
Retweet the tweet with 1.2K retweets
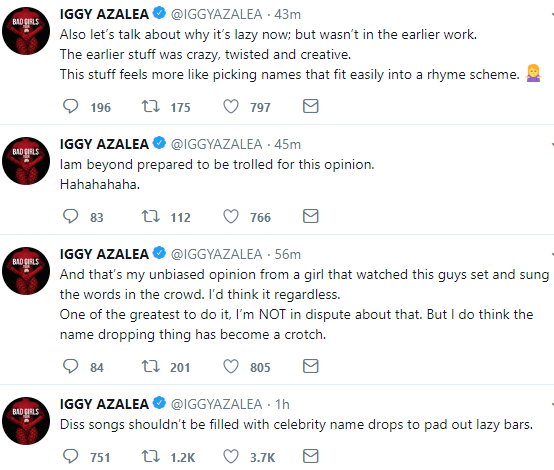click(151, 456)
